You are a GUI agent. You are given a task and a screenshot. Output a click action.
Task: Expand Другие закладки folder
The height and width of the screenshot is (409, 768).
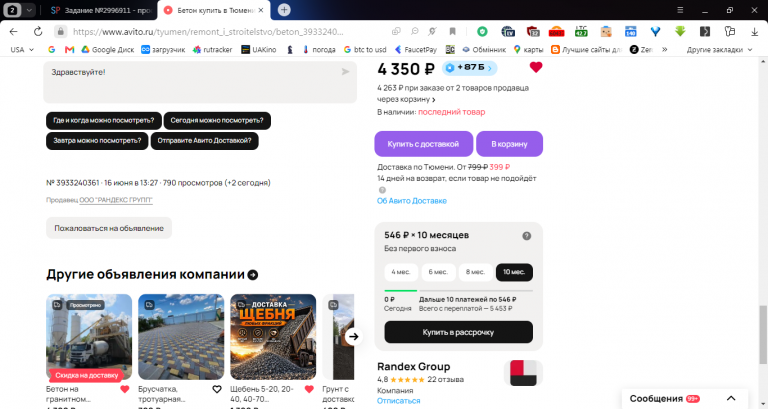[x=719, y=49]
